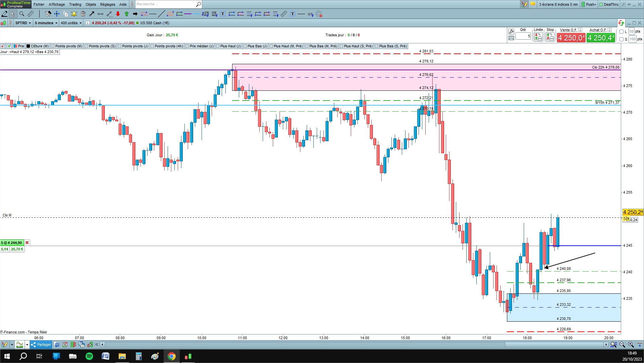644x363 pixels.
Task: Click the L points value field
Action: (x=632, y=32)
